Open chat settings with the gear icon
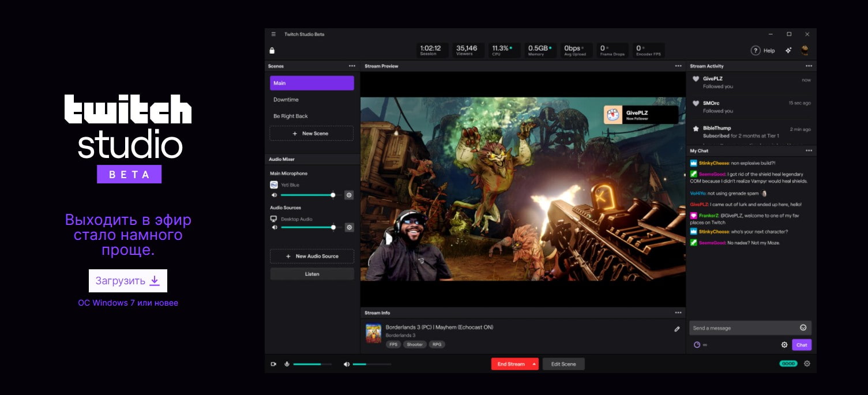Viewport: 868px width, 395px height. 784,344
